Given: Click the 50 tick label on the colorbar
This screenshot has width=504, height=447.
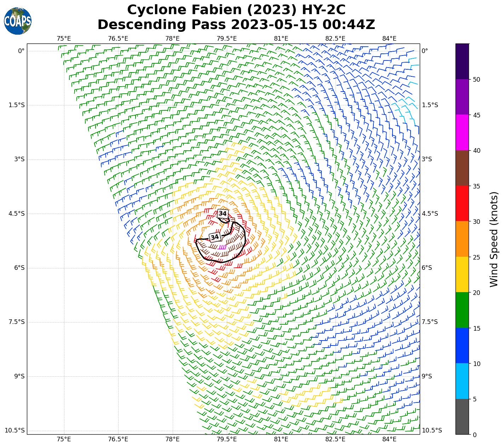Looking at the screenshot, I should [476, 80].
